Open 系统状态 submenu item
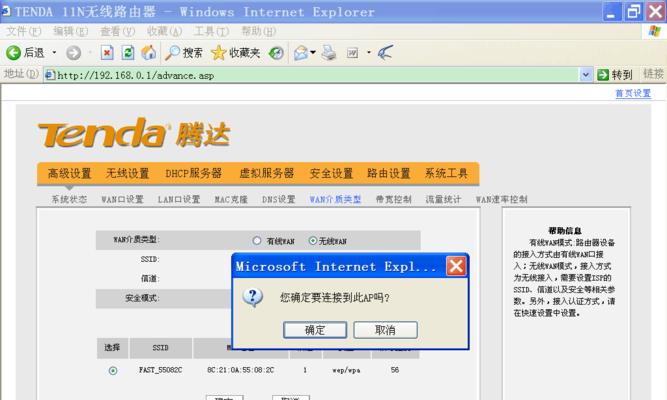 69,199
